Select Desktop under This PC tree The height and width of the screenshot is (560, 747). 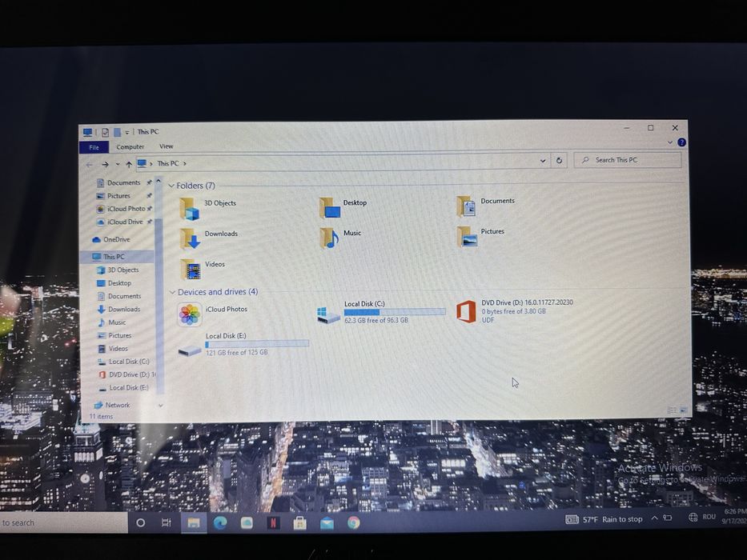119,283
